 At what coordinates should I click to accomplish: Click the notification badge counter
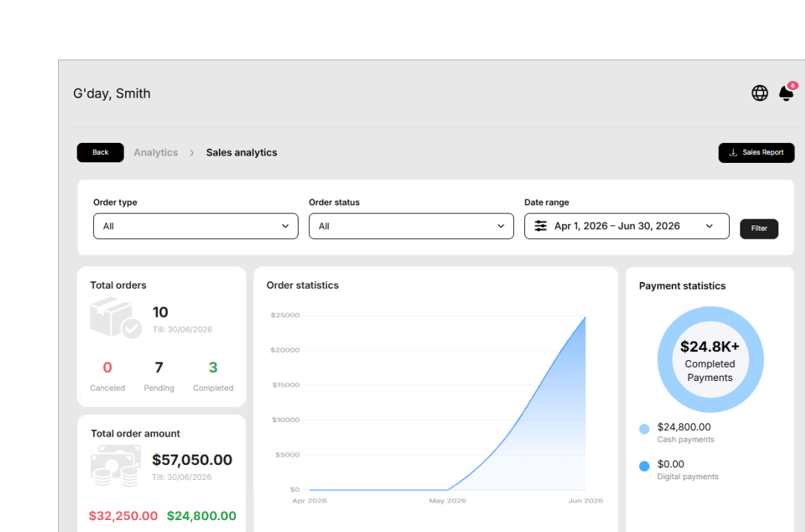(x=792, y=86)
